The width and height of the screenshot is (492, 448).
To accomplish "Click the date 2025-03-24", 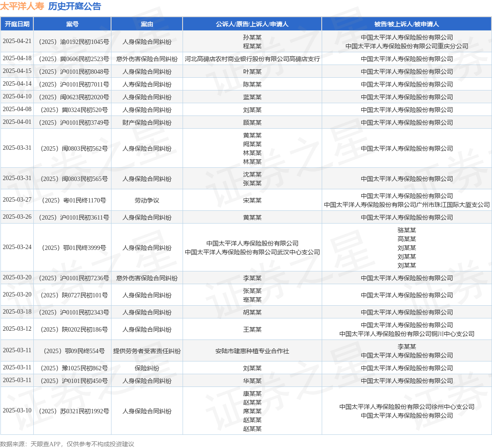I will coord(17,247).
